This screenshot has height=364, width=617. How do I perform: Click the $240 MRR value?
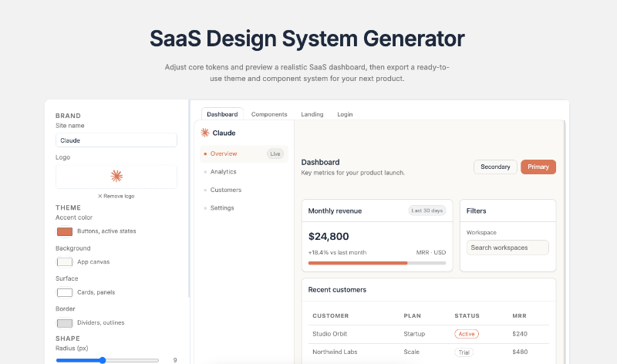point(520,334)
